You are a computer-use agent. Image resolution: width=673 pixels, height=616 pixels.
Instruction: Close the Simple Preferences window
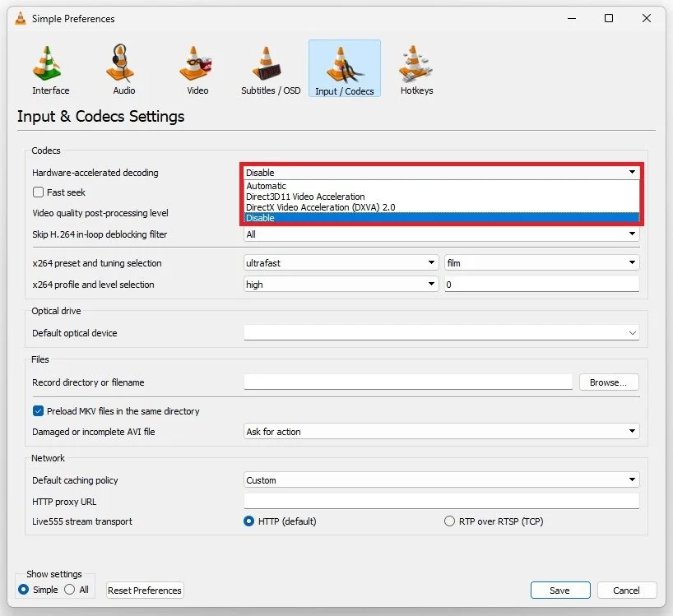click(647, 18)
